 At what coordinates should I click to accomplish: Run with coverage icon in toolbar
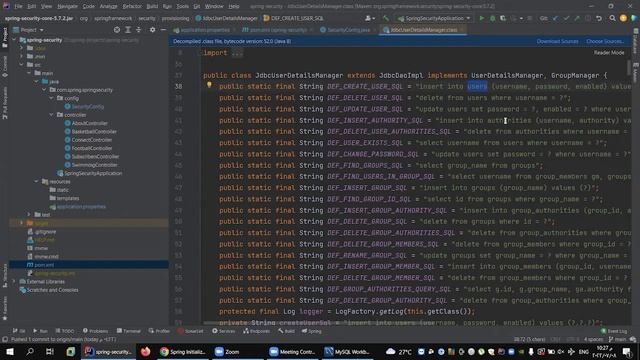[503, 18]
